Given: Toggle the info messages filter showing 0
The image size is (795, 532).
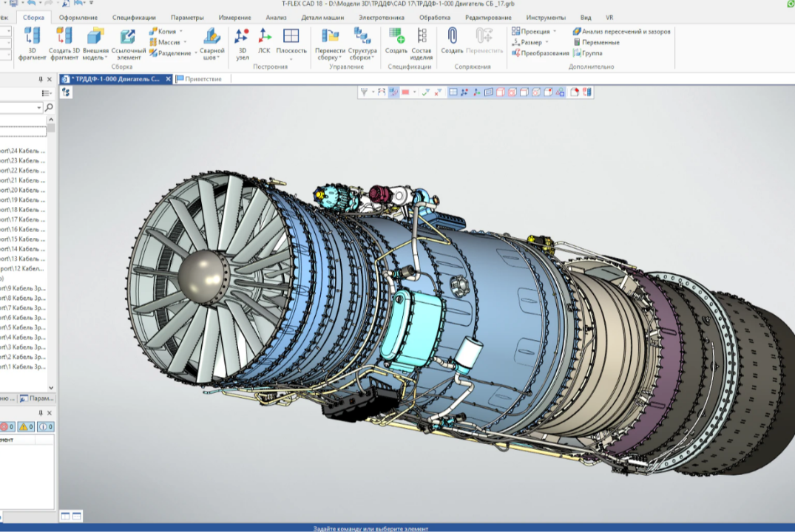Looking at the screenshot, I should (45, 427).
